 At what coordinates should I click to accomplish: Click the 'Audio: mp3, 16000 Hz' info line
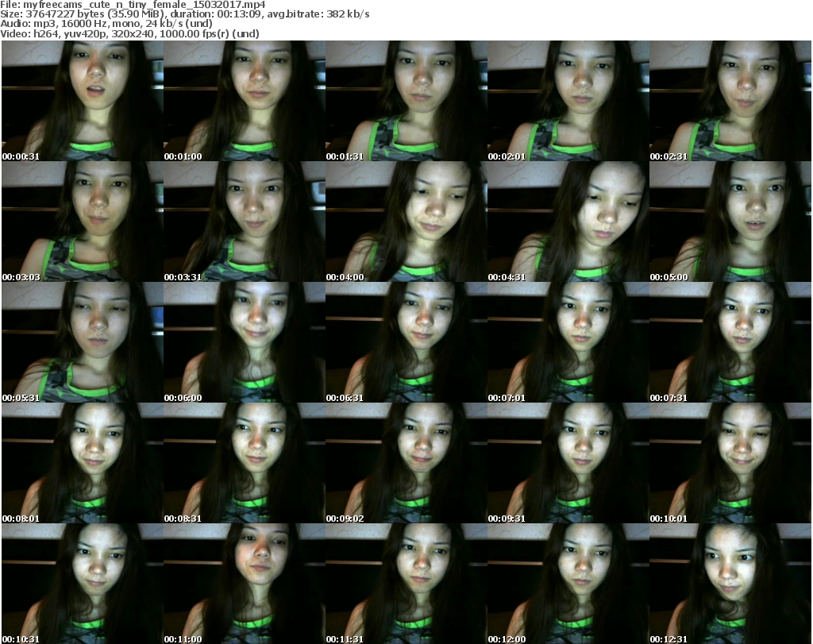106,24
